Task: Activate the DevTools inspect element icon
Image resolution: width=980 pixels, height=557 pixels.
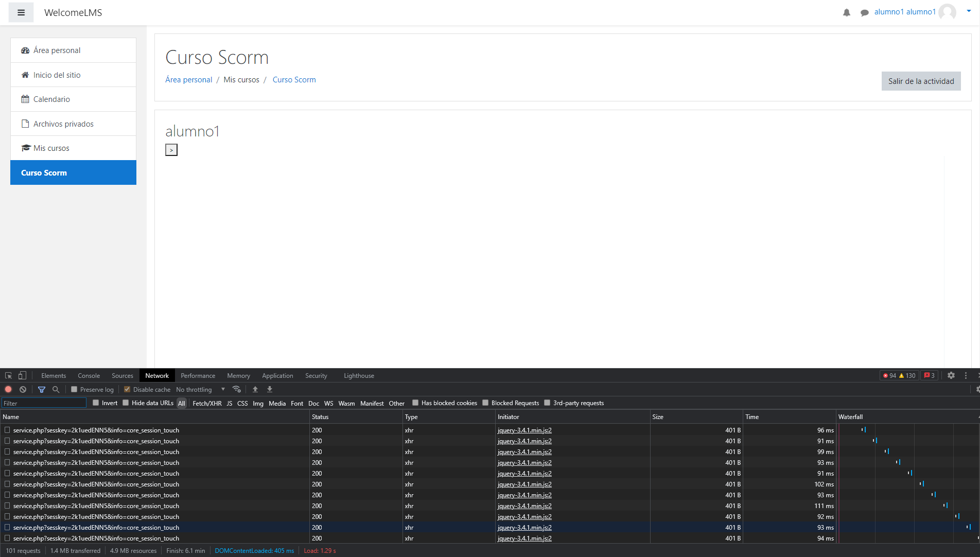Action: pyautogui.click(x=8, y=376)
